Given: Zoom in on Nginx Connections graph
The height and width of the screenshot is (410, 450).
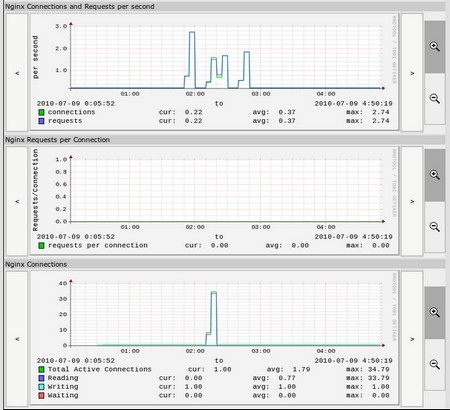Looking at the screenshot, I should pos(435,312).
